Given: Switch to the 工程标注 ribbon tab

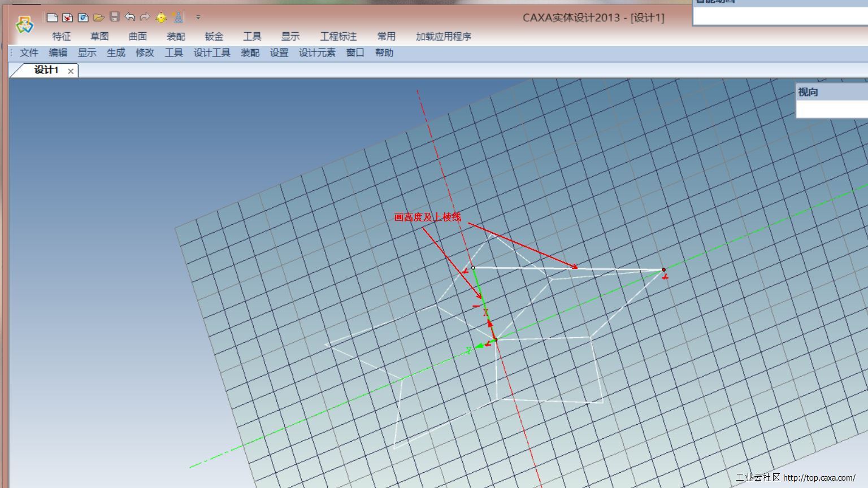Looking at the screenshot, I should (x=338, y=36).
